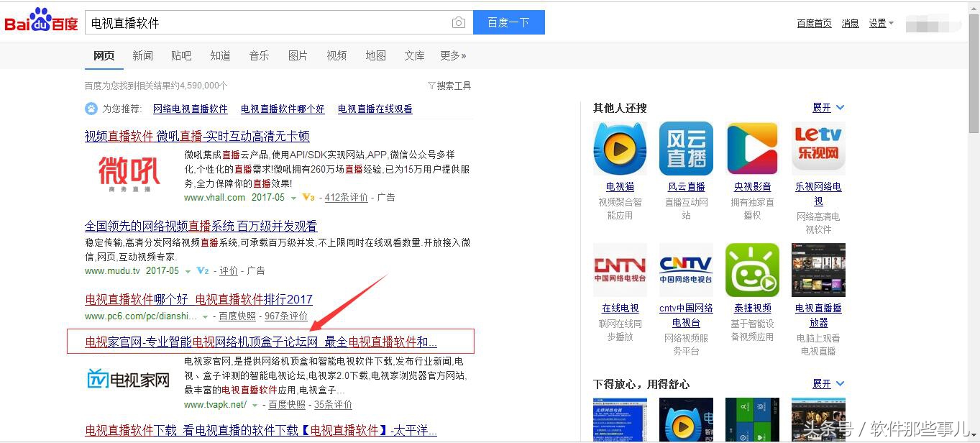Image resolution: width=980 pixels, height=443 pixels.
Task: Open result 全国领先的网络视频直播系统
Action: (x=201, y=226)
